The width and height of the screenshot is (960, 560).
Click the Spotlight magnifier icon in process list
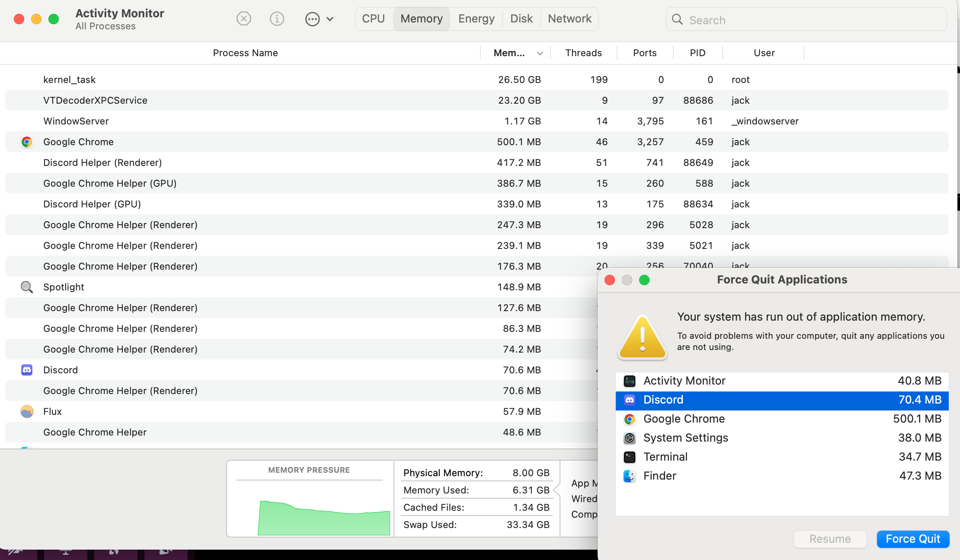27,287
